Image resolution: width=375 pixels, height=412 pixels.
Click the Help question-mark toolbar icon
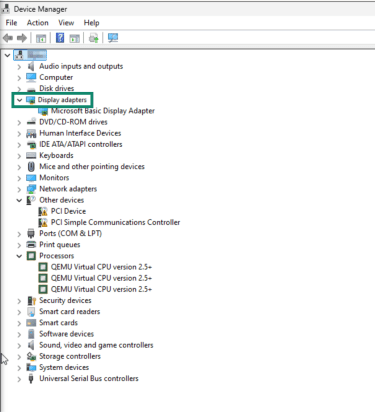click(60, 38)
